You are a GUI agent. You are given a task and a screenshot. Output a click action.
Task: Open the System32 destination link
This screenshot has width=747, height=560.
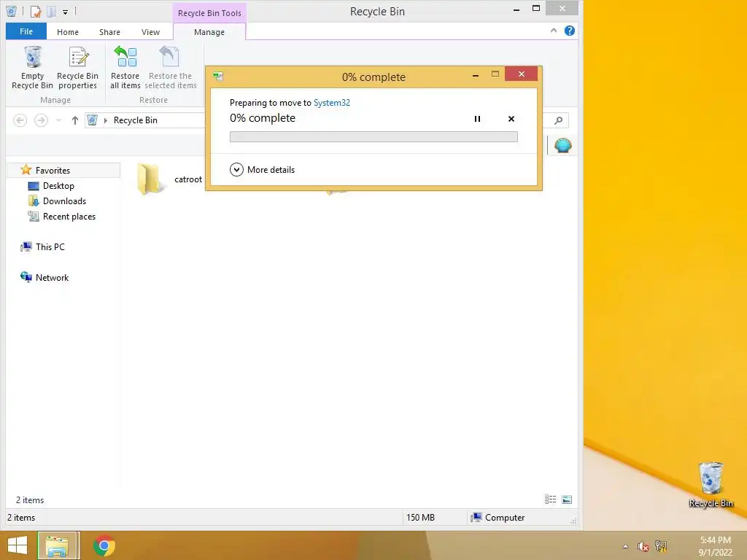pyautogui.click(x=332, y=102)
